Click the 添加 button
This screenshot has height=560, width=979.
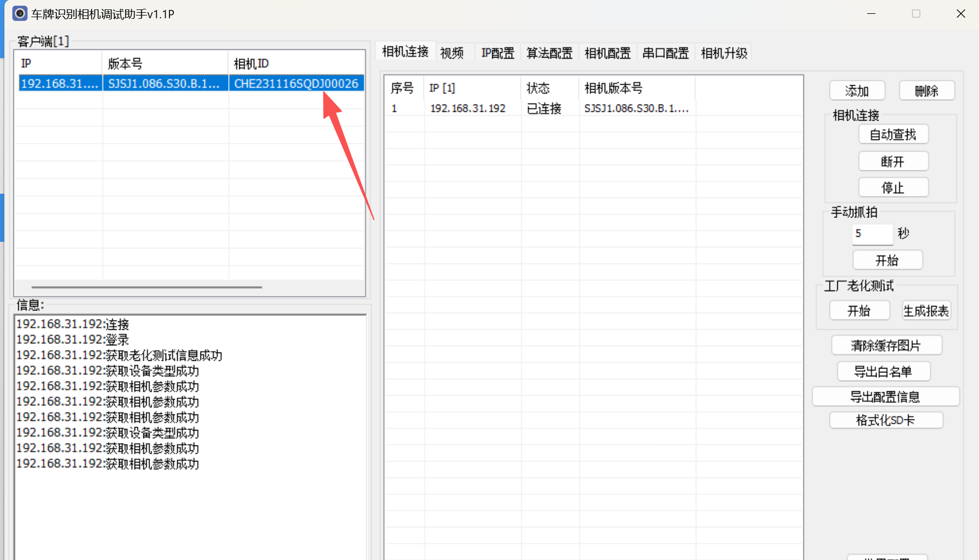point(857,91)
